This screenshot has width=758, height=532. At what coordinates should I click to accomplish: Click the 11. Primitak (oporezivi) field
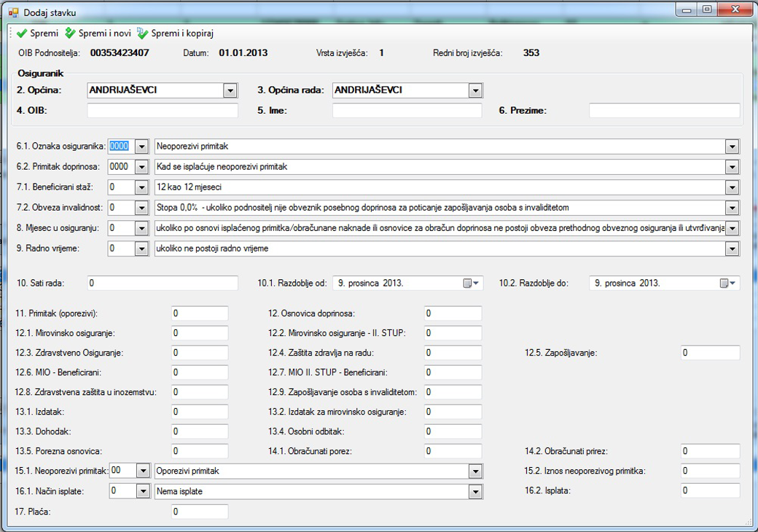200,313
